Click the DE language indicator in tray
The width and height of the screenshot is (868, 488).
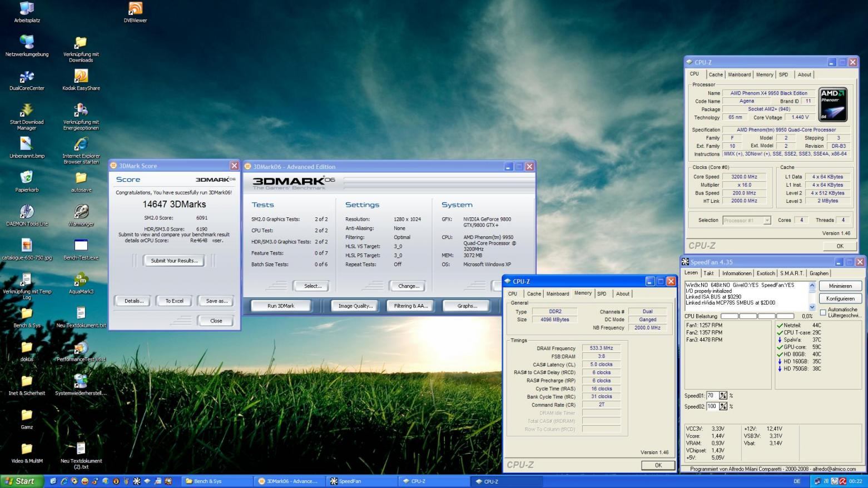[x=797, y=481]
